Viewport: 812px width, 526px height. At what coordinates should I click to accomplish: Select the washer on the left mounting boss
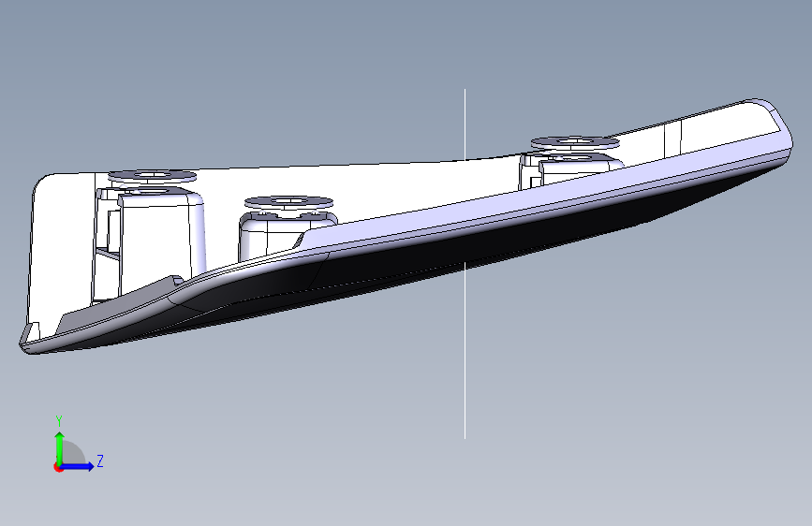(152, 176)
